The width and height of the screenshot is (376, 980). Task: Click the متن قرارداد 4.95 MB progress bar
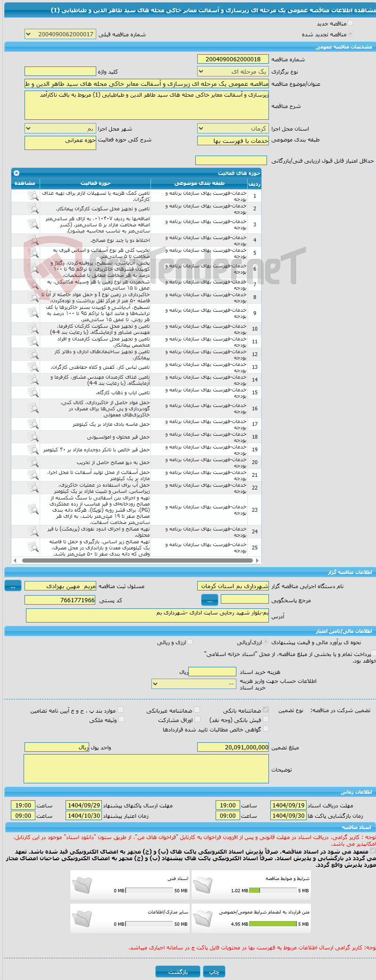click(273, 924)
